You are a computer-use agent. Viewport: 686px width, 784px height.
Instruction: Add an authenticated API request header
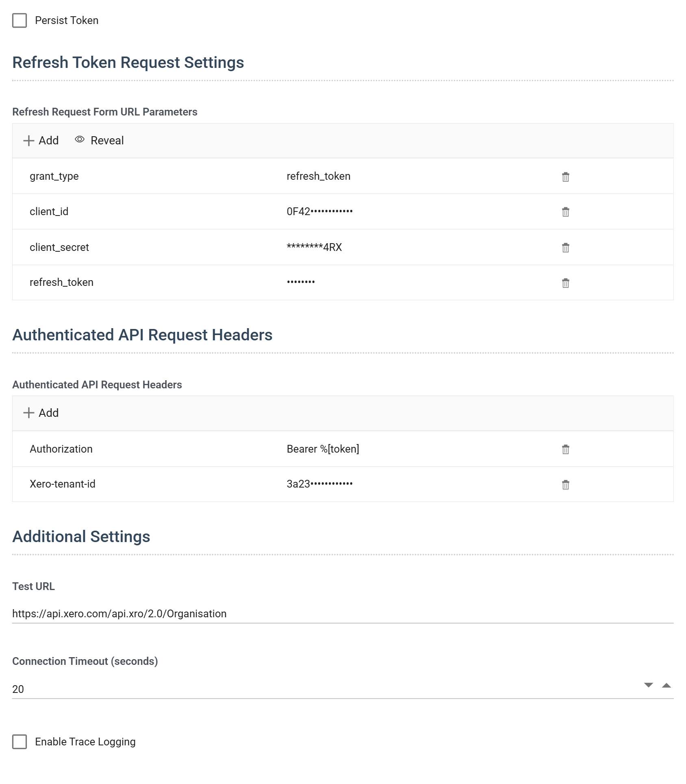tap(41, 413)
